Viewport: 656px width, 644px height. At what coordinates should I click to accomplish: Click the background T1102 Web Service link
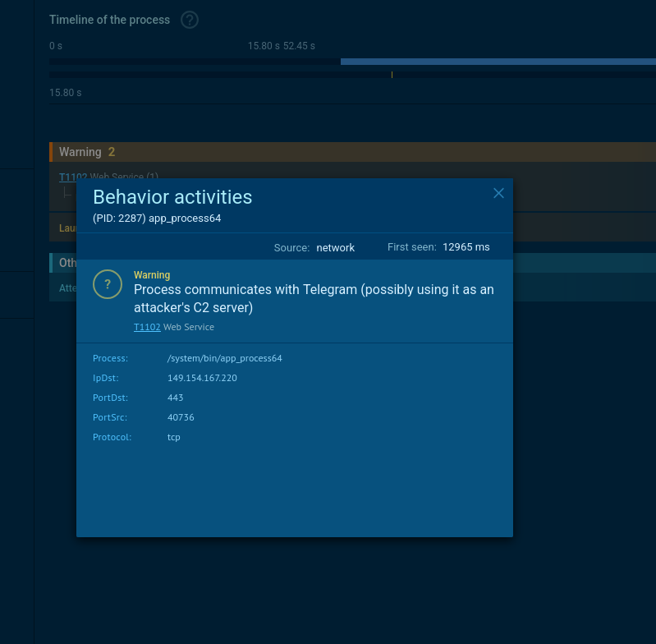click(x=73, y=176)
